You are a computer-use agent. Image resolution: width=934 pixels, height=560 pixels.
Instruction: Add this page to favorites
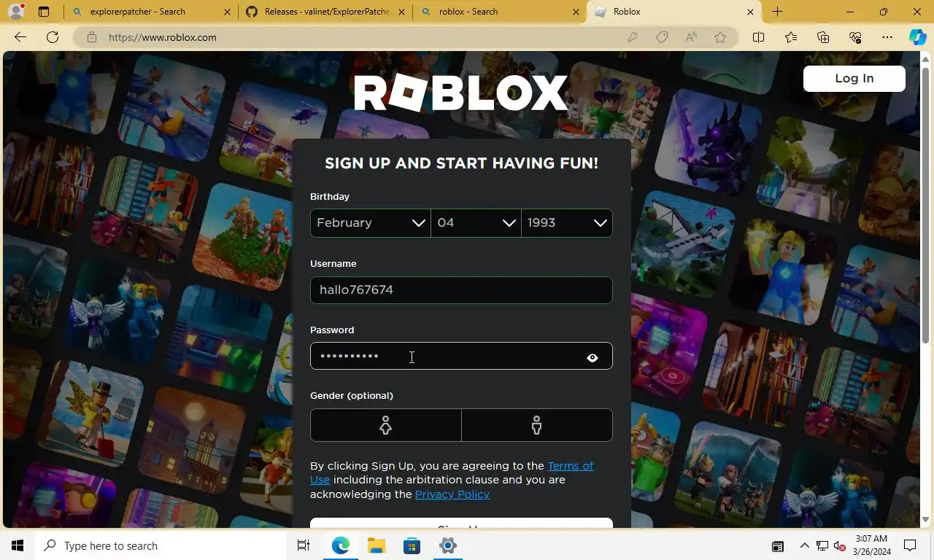click(720, 37)
